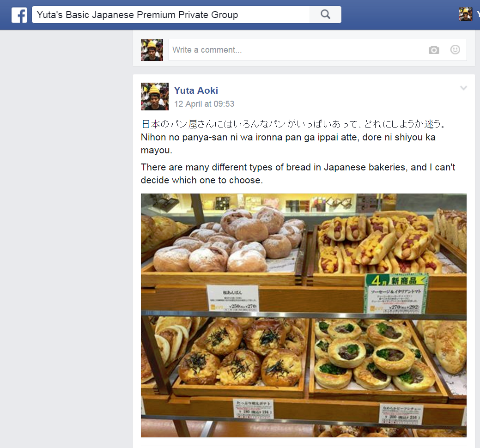Open the post options chevron menu
Screen dimensions: 480x448
click(x=463, y=88)
